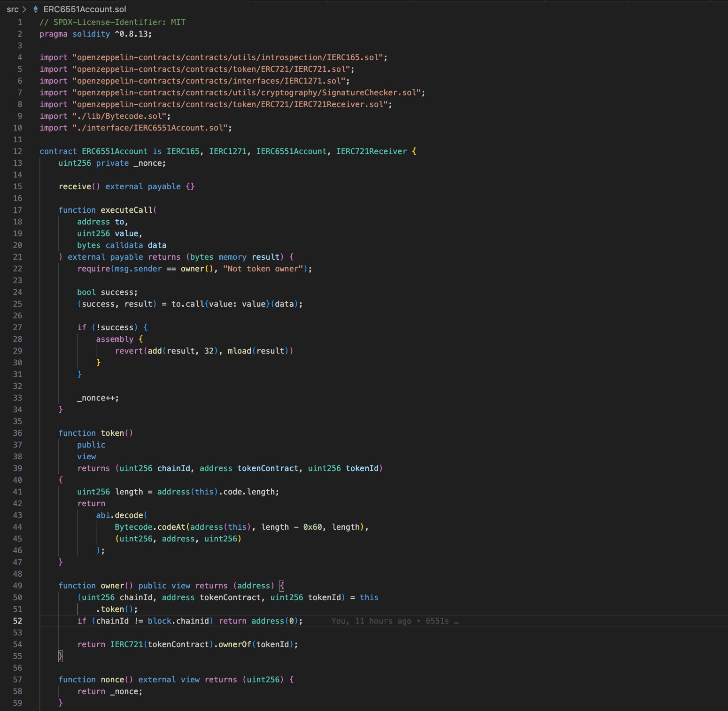Click line number 52 in the gutter

[17, 621]
